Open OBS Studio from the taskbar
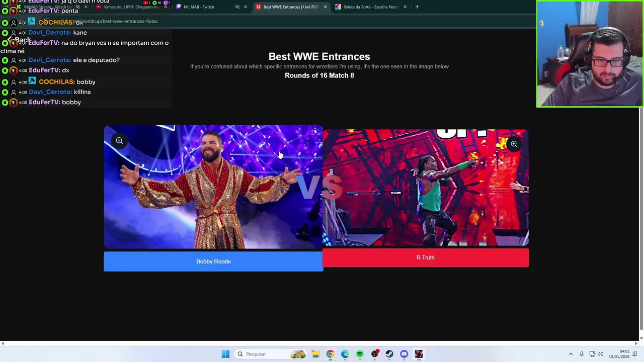This screenshot has height=362, width=644. [x=374, y=354]
